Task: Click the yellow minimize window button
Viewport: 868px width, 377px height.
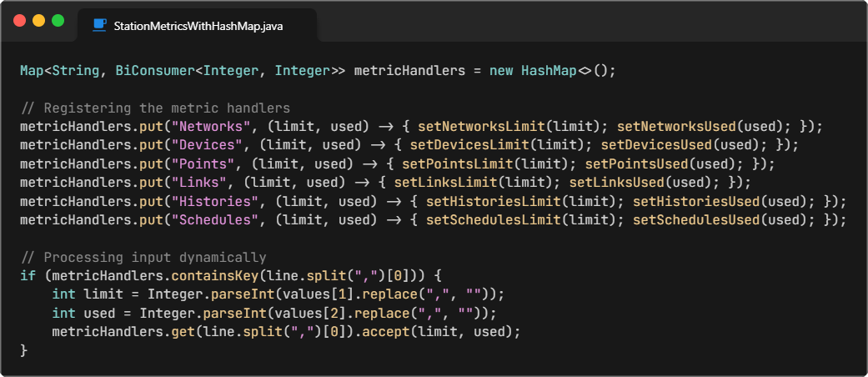Action: point(38,20)
